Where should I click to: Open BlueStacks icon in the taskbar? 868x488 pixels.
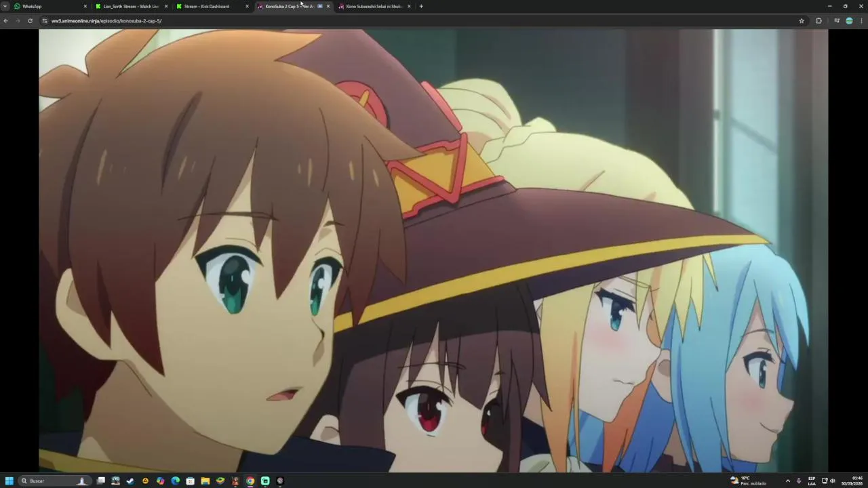click(220, 481)
